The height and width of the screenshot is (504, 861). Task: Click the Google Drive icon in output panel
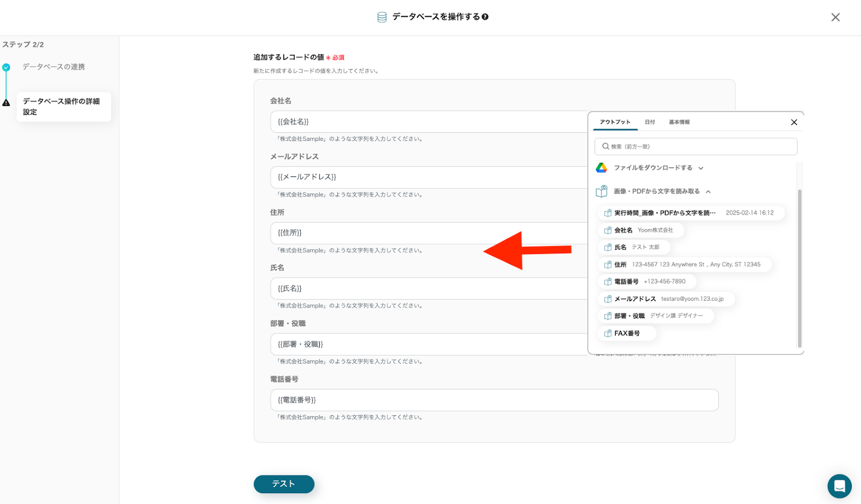(601, 168)
